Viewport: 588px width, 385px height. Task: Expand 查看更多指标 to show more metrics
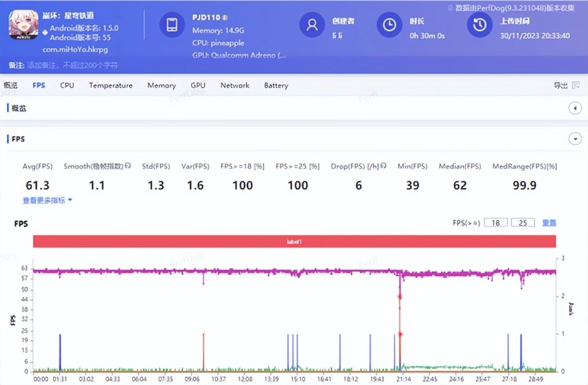coord(47,201)
